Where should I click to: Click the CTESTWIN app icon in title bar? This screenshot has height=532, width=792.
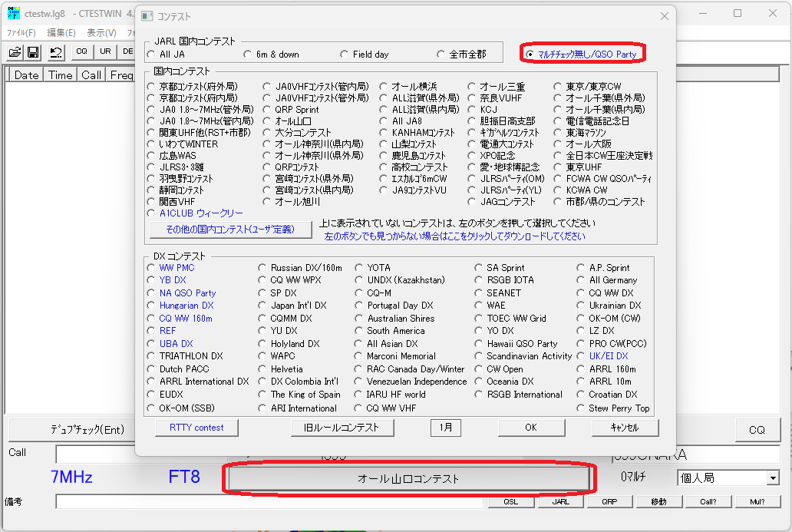tap(14, 13)
